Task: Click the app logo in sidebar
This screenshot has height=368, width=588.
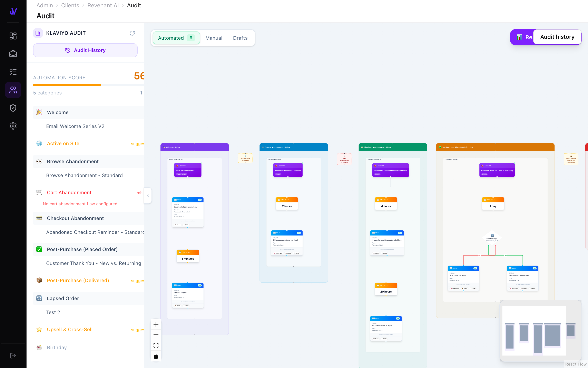Action: 13,11
